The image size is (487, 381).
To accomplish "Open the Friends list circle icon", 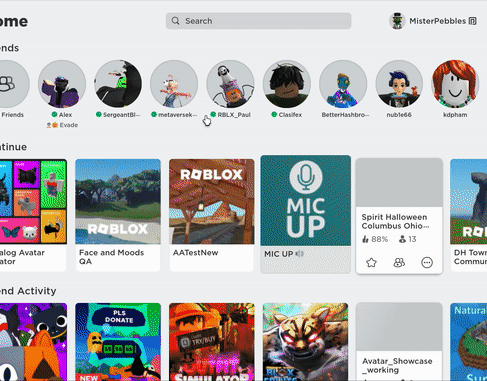I will click(x=11, y=84).
